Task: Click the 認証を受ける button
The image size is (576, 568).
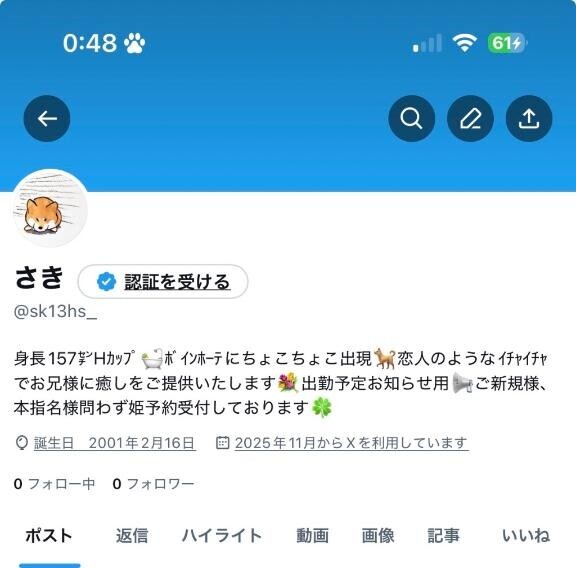Action: pyautogui.click(x=163, y=281)
